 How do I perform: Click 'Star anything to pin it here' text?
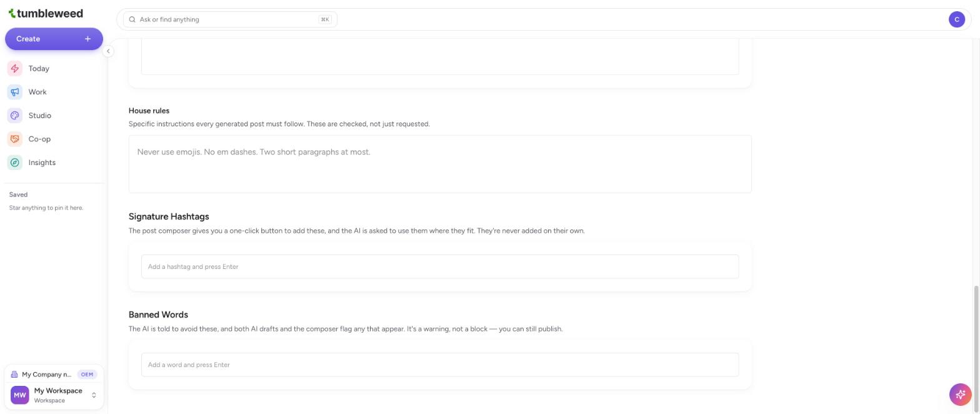[x=46, y=208]
